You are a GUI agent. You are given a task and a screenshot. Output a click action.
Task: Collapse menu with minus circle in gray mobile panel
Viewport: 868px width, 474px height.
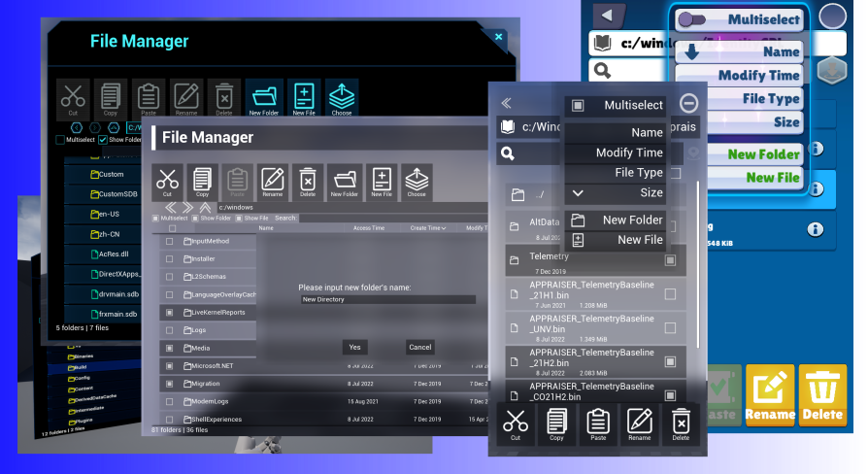tap(688, 103)
